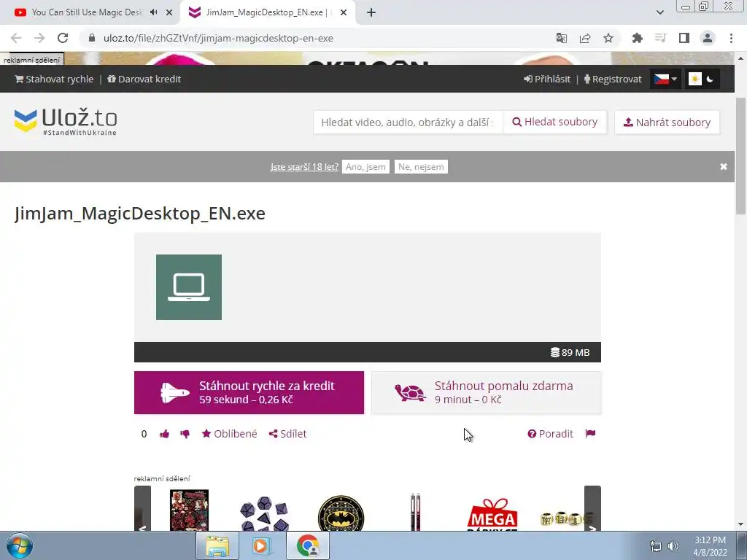The image size is (747, 560).
Task: Reload the page with the refresh icon
Action: 63,38
